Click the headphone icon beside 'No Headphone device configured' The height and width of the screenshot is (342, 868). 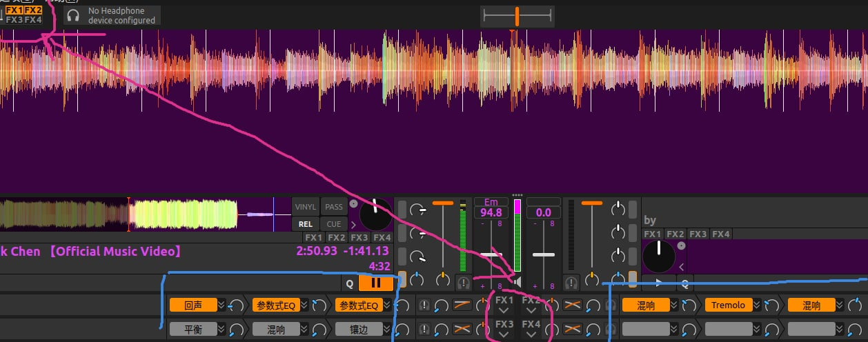point(72,15)
